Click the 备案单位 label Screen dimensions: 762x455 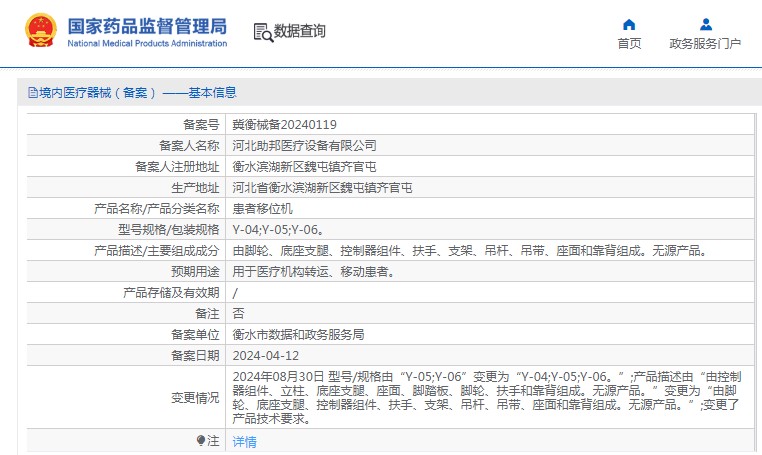click(x=195, y=334)
